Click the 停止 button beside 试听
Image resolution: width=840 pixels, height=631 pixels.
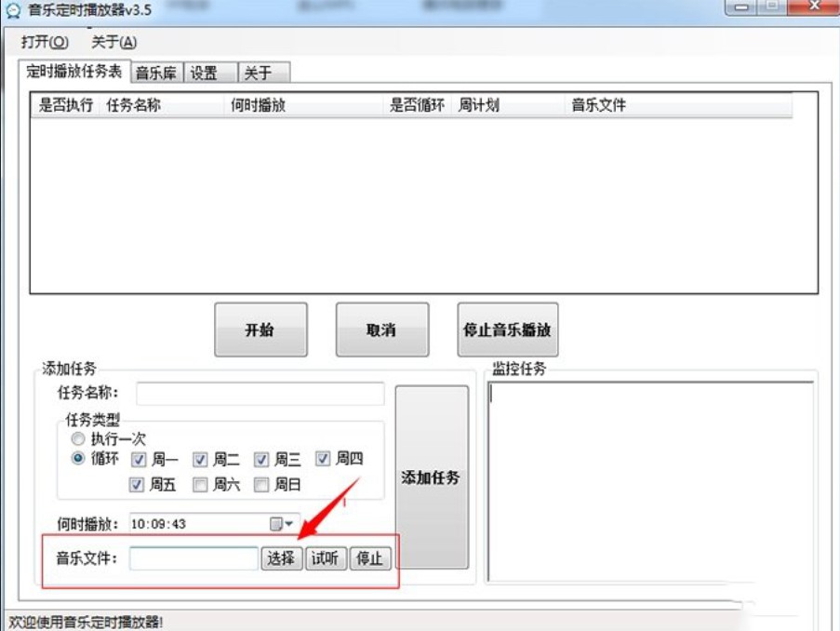click(x=371, y=558)
